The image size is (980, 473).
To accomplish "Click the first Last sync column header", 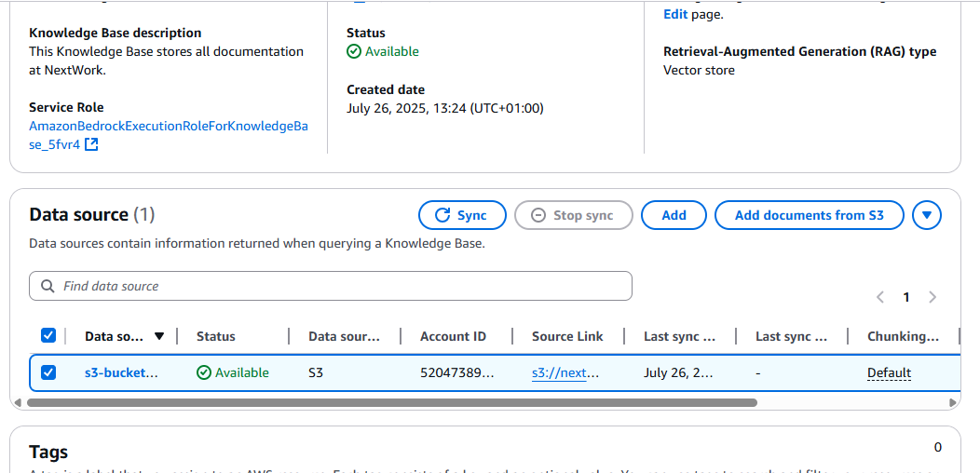I will (679, 337).
